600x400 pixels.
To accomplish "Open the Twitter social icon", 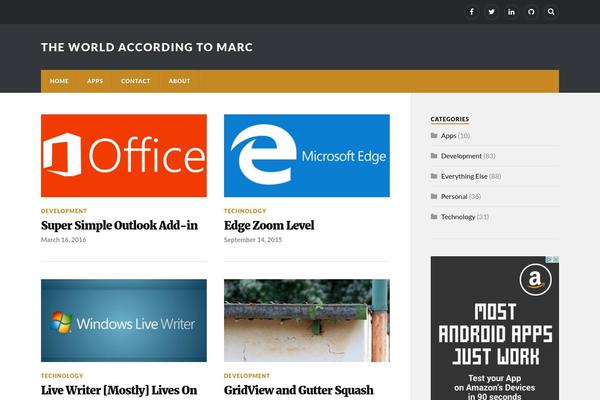I will pos(492,12).
